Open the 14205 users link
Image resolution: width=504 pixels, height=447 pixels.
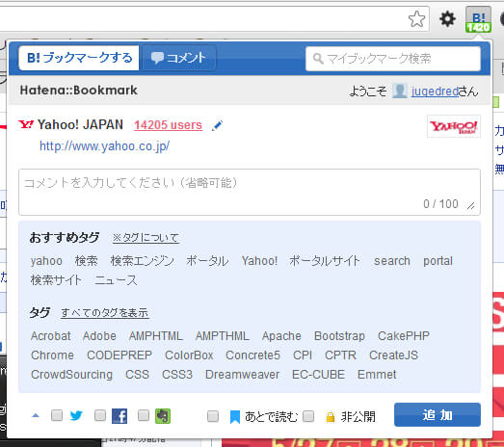click(x=168, y=125)
